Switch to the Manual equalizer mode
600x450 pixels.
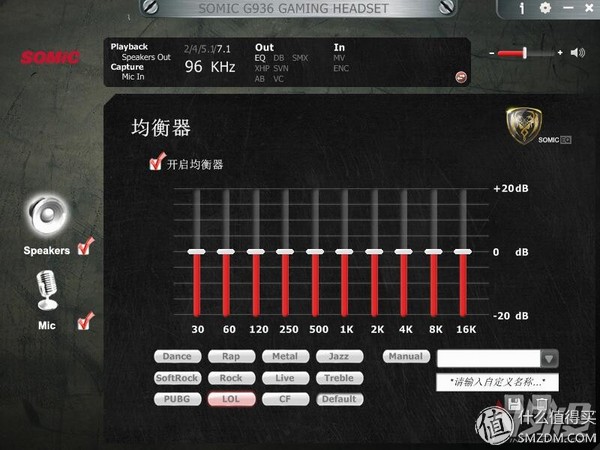(405, 357)
